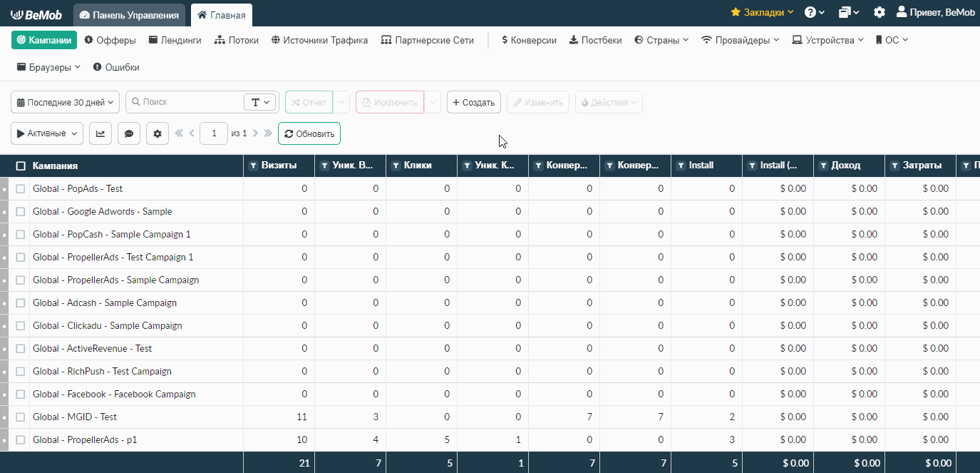
Task: Select all campaigns with header checkbox
Action: [21, 166]
